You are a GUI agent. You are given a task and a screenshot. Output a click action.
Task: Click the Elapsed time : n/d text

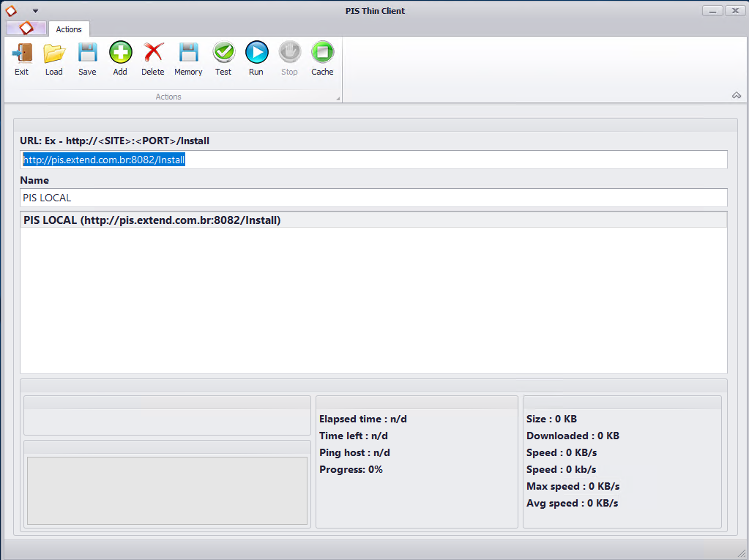coord(363,419)
